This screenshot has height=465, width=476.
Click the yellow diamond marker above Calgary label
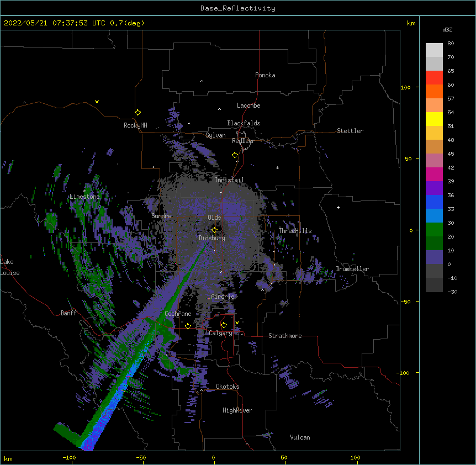(224, 325)
